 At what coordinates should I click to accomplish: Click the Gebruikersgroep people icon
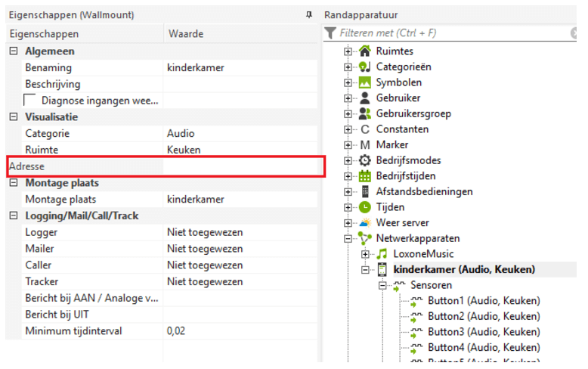point(365,113)
